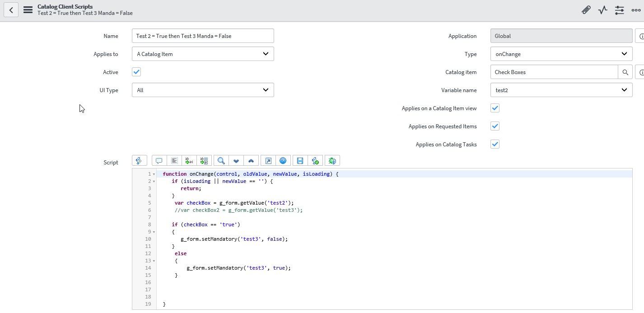
Task: Collapse code fold at script line 2
Action: pyautogui.click(x=154, y=182)
